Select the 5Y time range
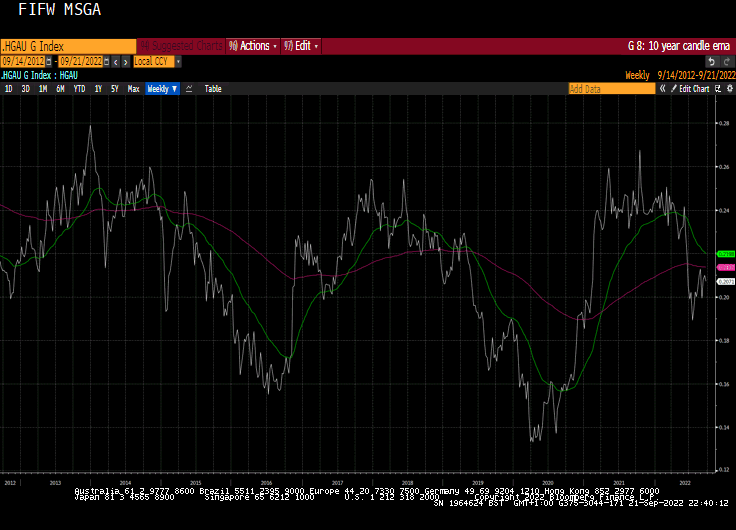The width and height of the screenshot is (736, 530). tap(114, 89)
